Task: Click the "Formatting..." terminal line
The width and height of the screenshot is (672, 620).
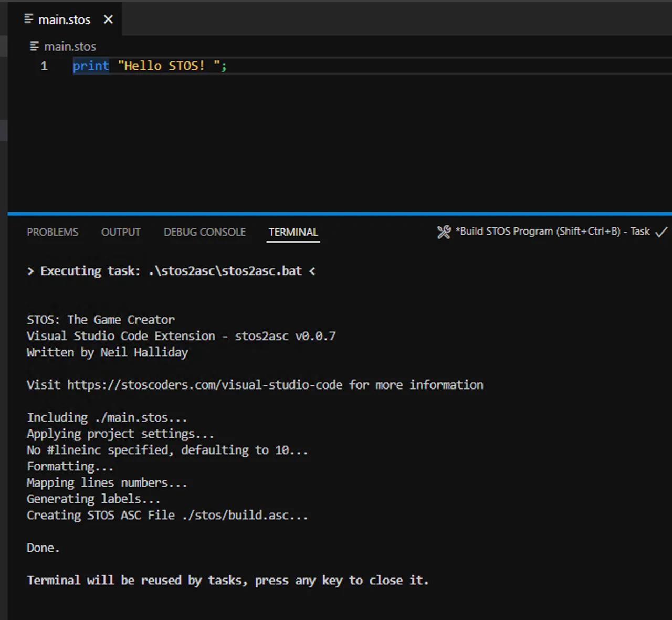Action: click(70, 466)
